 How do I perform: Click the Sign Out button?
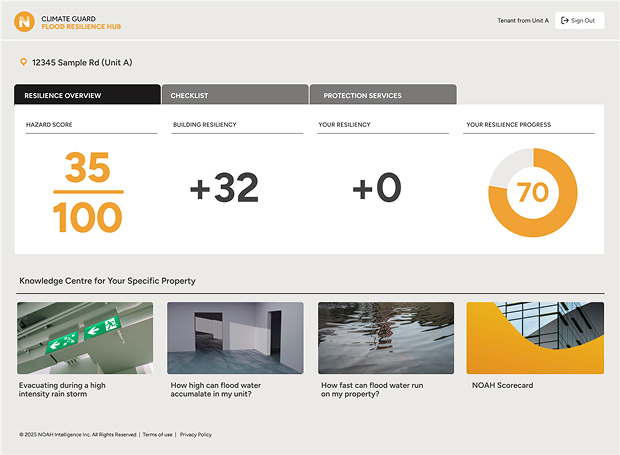pos(579,20)
